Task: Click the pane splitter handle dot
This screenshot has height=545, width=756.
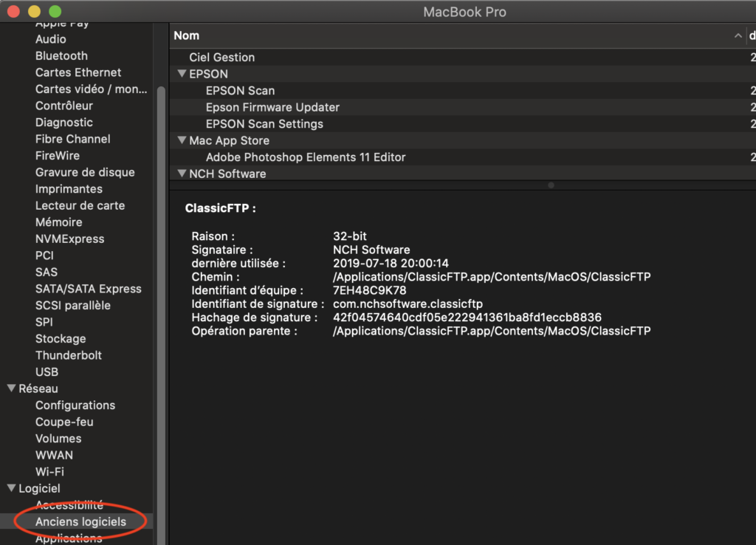Action: [x=551, y=185]
